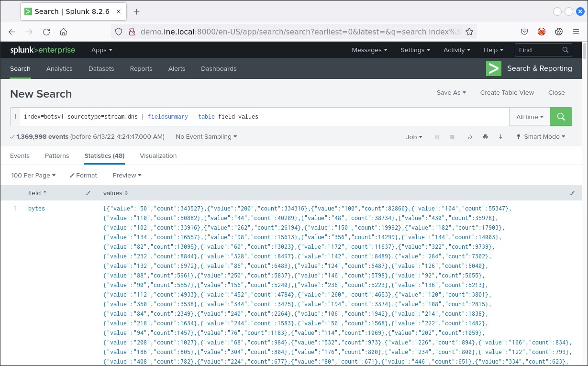Viewport: 588px width, 366px height.
Task: Open the Save As menu
Action: point(451,93)
